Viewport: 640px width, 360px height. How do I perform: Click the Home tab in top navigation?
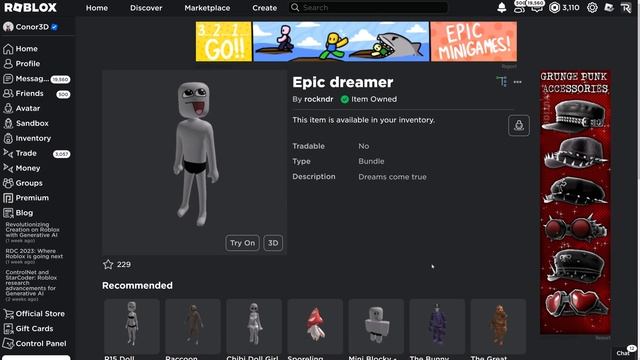(97, 8)
